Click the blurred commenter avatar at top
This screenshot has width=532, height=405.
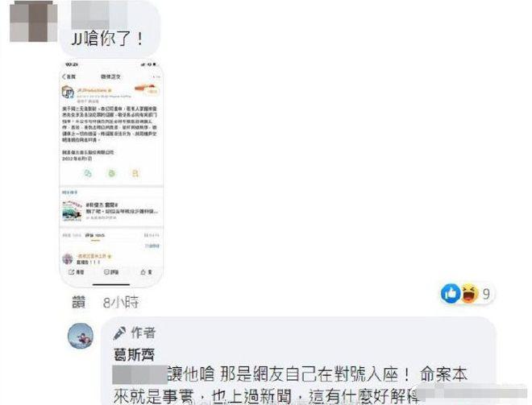tap(33, 22)
